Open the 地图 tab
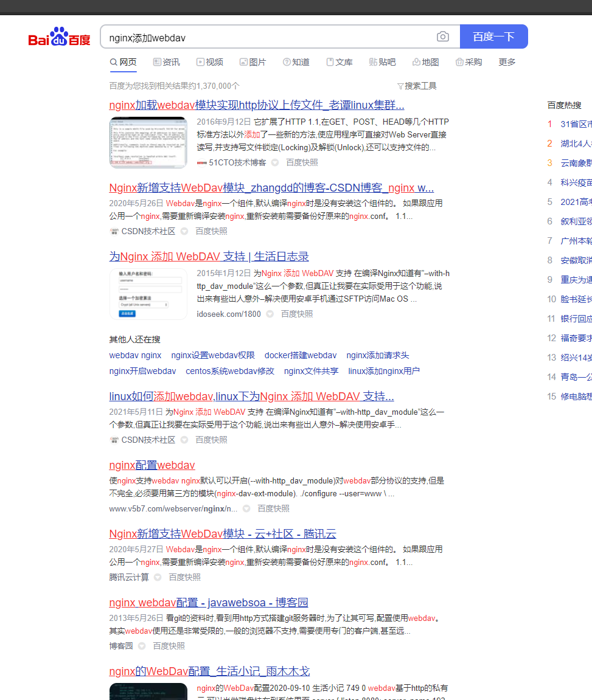Screen dimensions: 592x700 (x=425, y=62)
